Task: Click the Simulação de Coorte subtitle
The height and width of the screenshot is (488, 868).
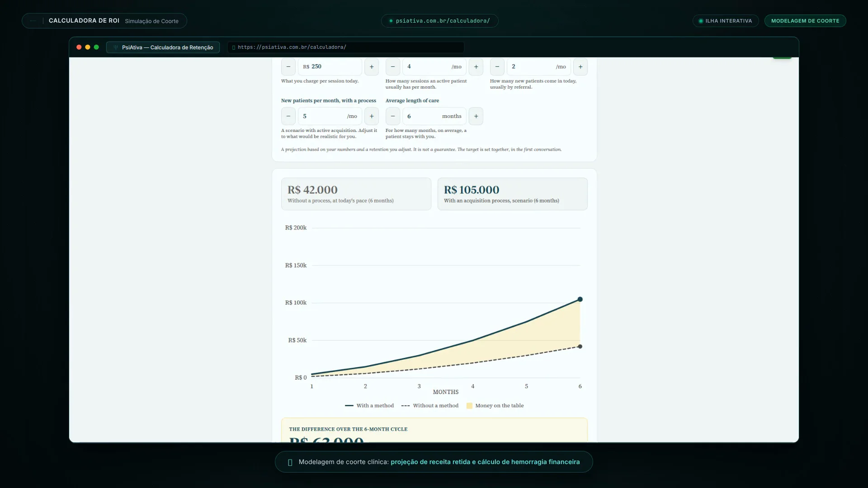Action: [x=151, y=21]
